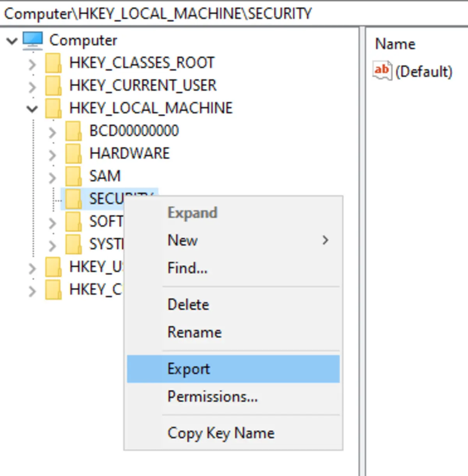Screen dimensions: 468x476
Task: Select the HKEY_CURRENT_USER tree label
Action: click(143, 85)
